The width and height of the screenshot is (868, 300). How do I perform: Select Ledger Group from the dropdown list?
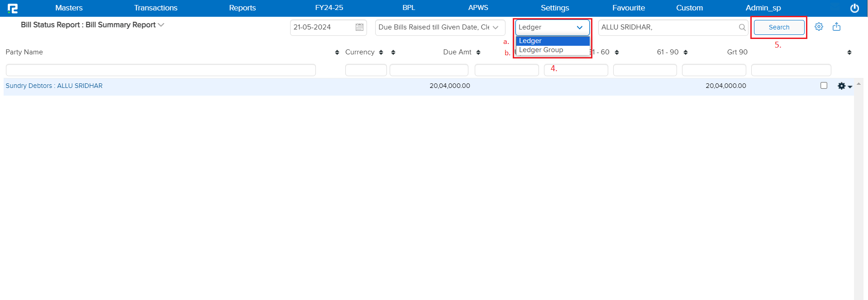[541, 50]
